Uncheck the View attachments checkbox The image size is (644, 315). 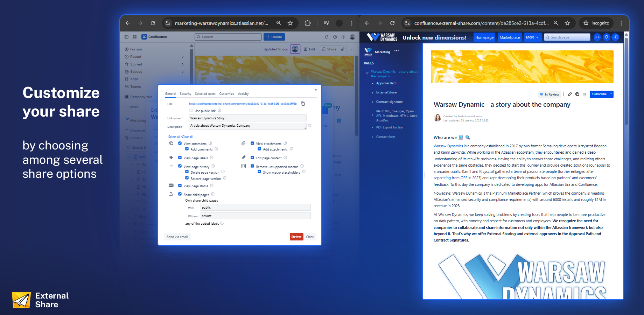click(x=252, y=143)
